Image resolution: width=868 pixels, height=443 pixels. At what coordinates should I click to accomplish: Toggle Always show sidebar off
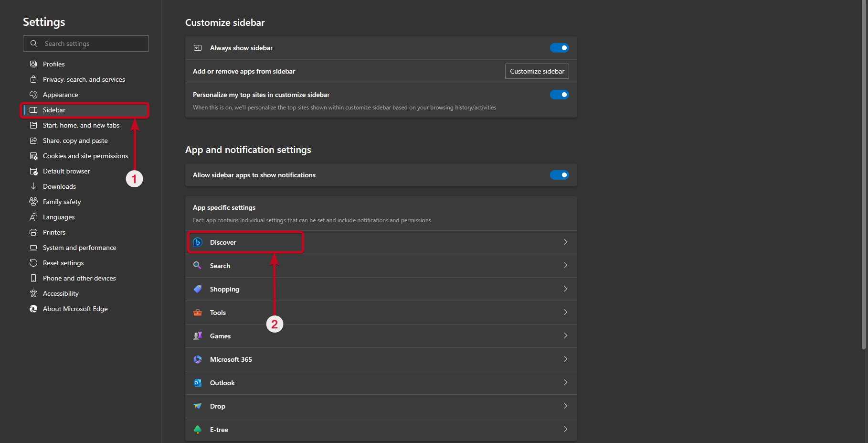click(559, 47)
